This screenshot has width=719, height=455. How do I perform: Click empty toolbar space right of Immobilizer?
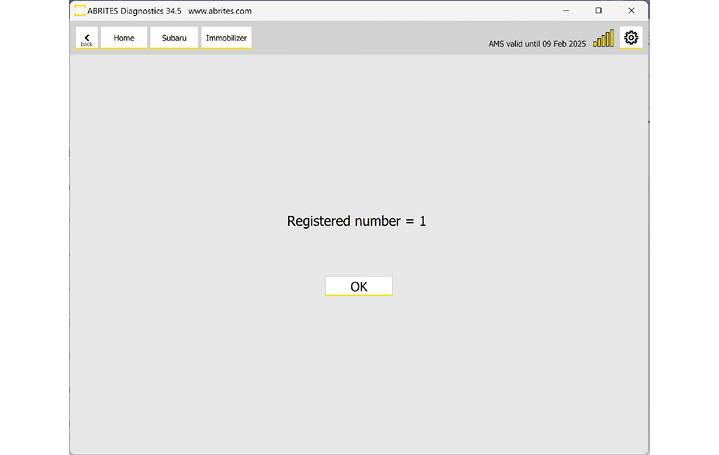[x=360, y=38]
